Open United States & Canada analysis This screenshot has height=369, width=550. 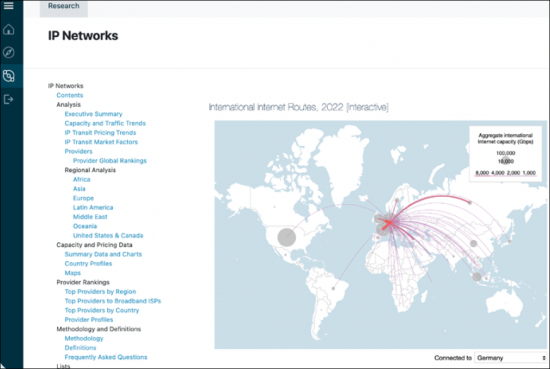tap(108, 235)
